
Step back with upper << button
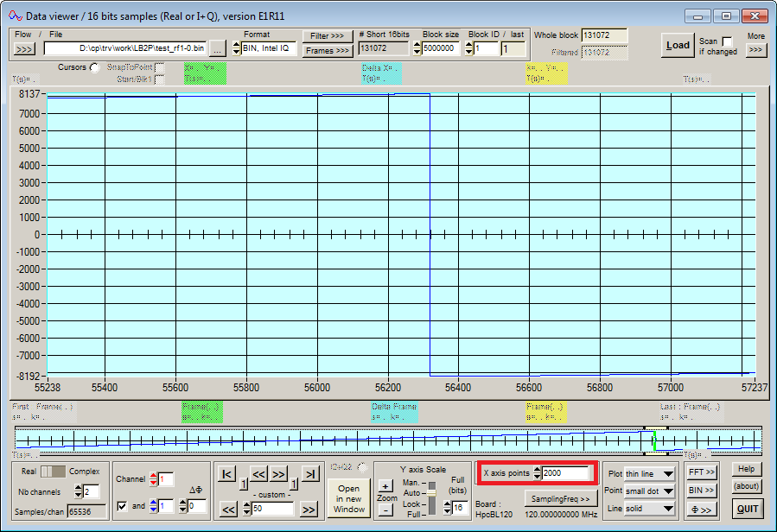pyautogui.click(x=258, y=474)
